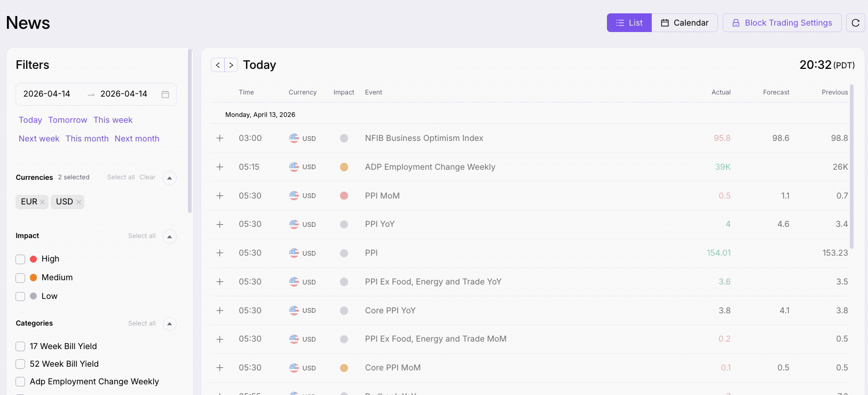Viewport: 868px width, 395px height.
Task: Click Select all for Currencies
Action: pyautogui.click(x=121, y=177)
